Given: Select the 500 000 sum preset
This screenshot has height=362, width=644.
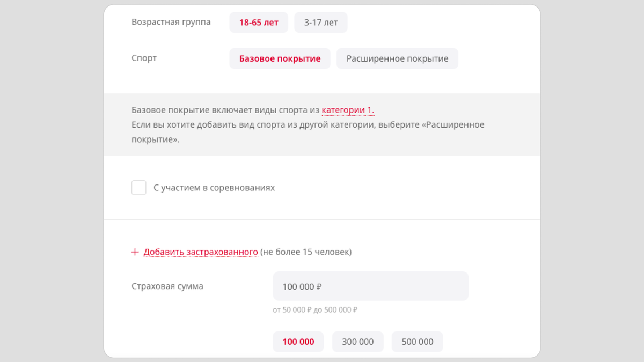Looking at the screenshot, I should click(x=417, y=342).
